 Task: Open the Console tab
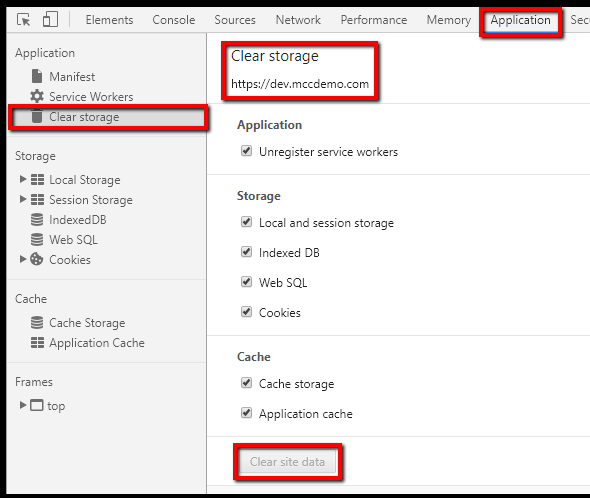tap(173, 20)
